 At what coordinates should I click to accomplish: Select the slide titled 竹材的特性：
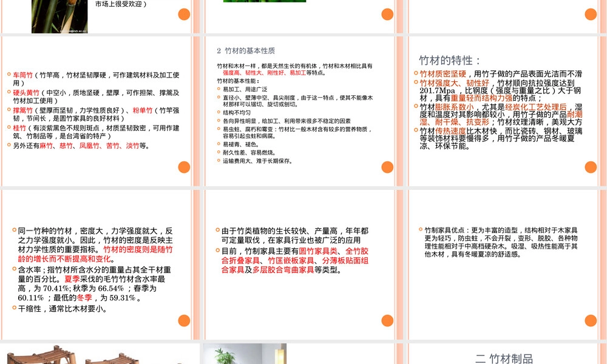(507, 111)
